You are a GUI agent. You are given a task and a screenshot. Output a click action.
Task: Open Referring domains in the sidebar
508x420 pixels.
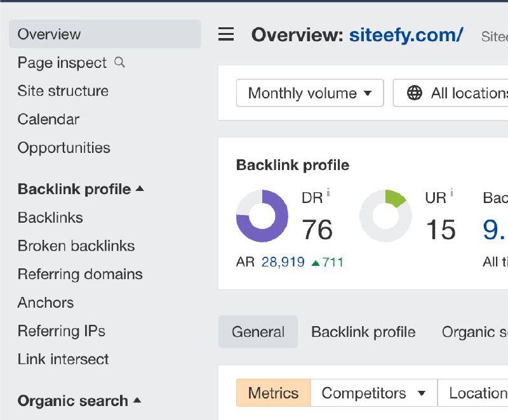coord(80,274)
